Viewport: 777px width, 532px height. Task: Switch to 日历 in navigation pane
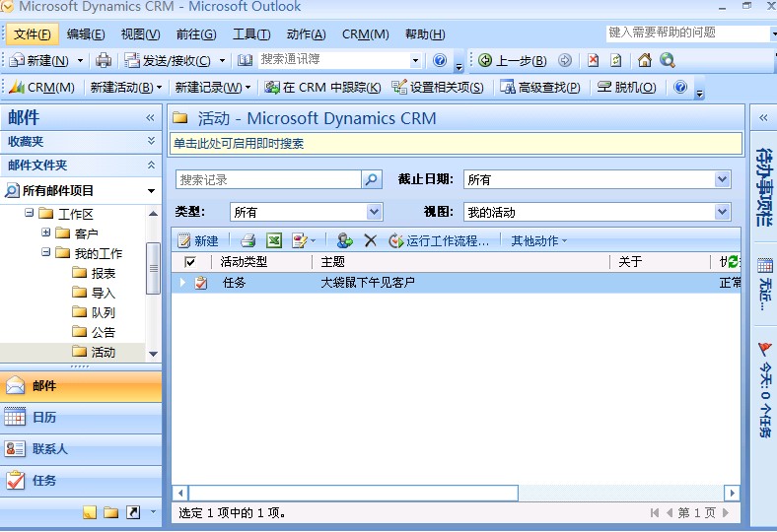pos(44,418)
